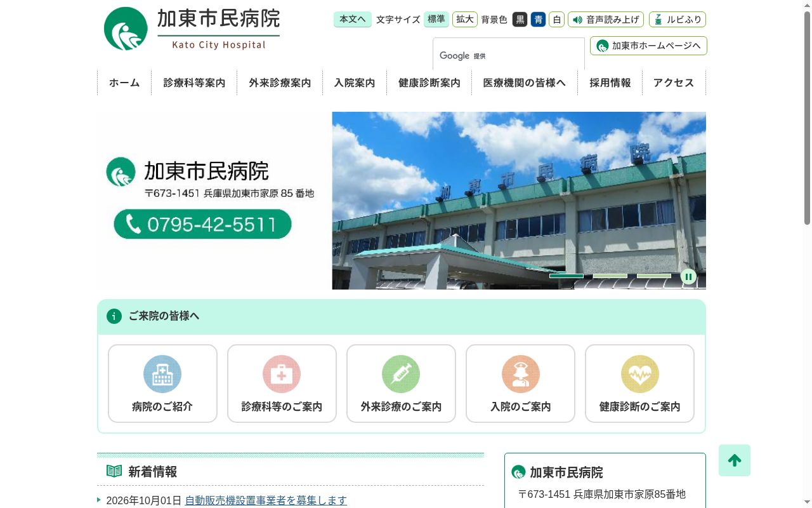Click the phone number 0795-42-5511 banner
This screenshot has width=812, height=508.
pyautogui.click(x=202, y=224)
